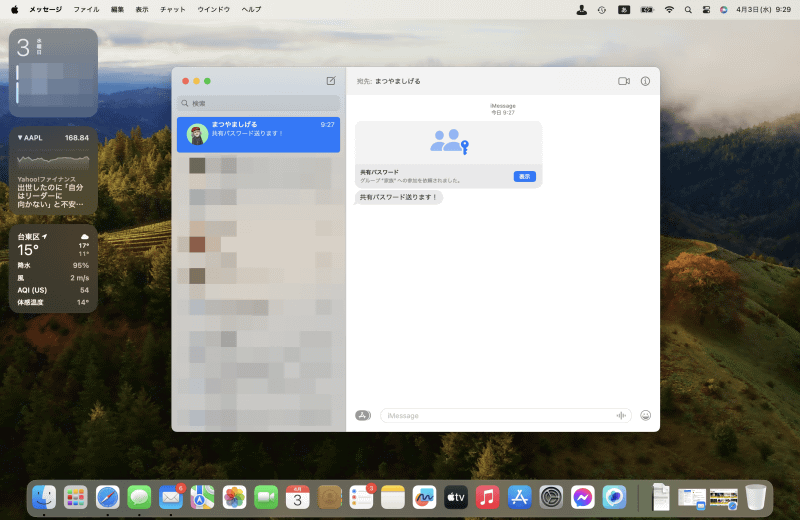Open Freeform from the Dock
This screenshot has height=520, width=800.
pos(424,497)
